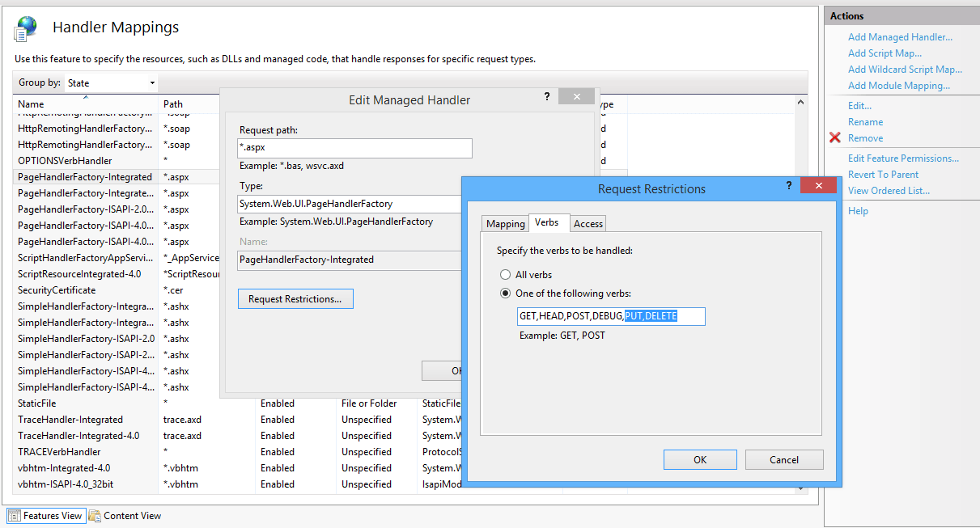Select the OPTIONSVerbHandler row

(117, 161)
